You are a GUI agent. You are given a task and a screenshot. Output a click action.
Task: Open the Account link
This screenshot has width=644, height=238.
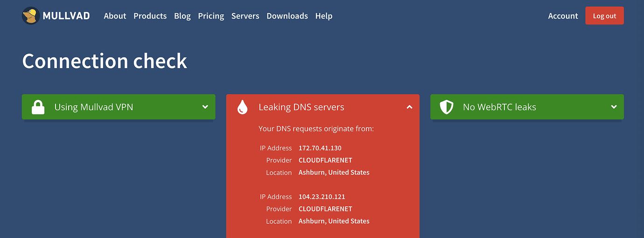[x=563, y=16]
